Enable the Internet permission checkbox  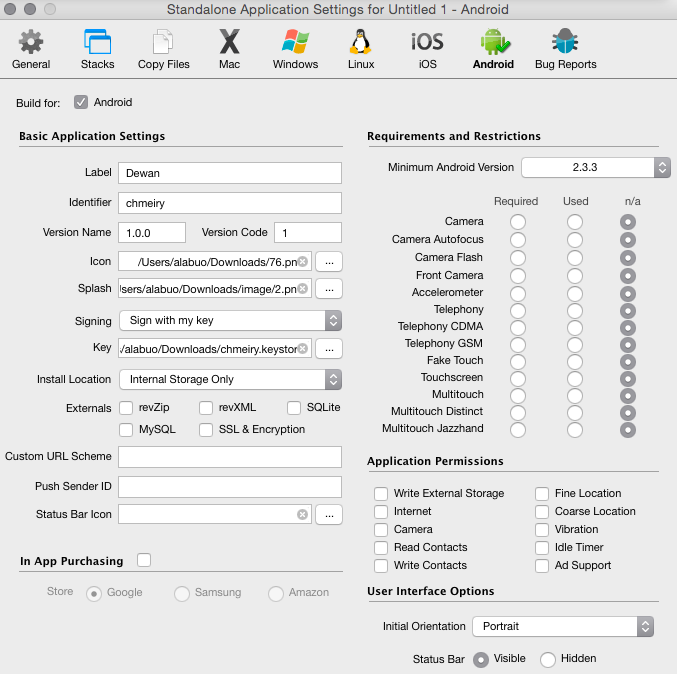[x=381, y=512]
